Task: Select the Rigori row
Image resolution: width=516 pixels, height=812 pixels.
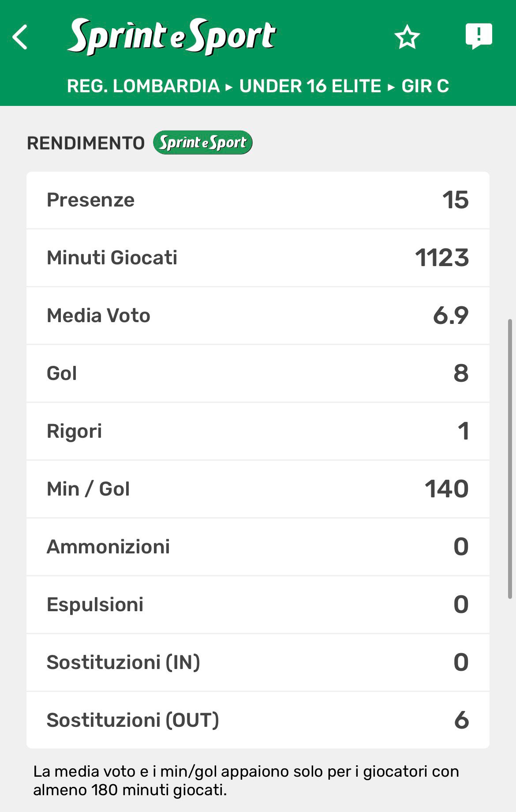Action: [258, 431]
